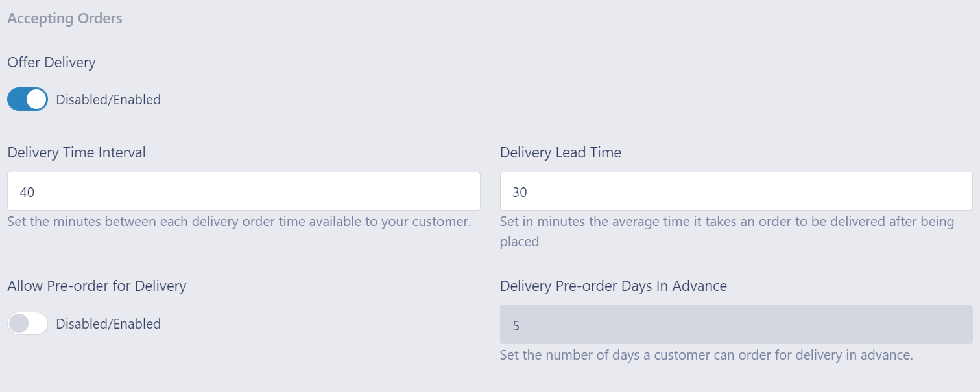Click the Delivery Time Interval label
The image size is (980, 392).
[76, 152]
